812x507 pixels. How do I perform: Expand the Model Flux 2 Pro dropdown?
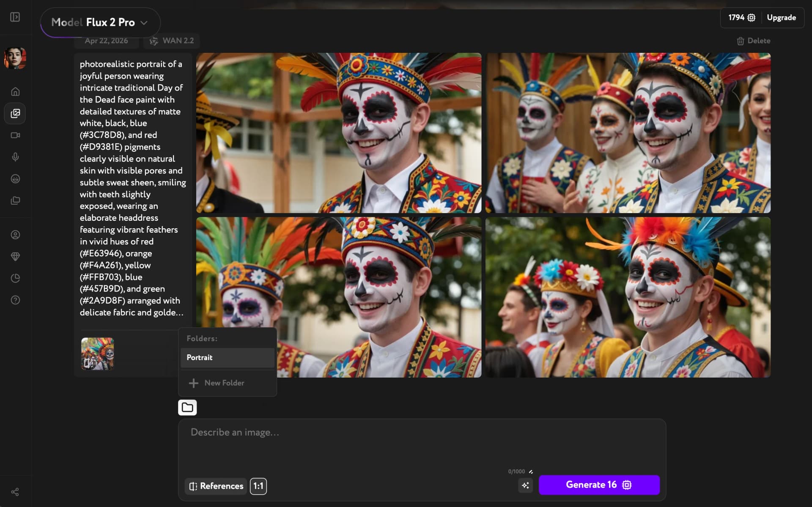(100, 22)
